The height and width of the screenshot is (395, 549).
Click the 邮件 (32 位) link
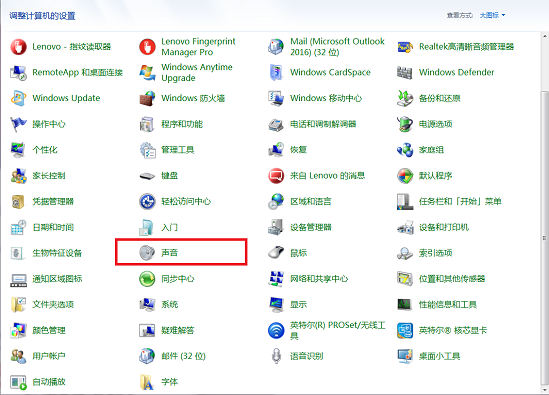(183, 356)
